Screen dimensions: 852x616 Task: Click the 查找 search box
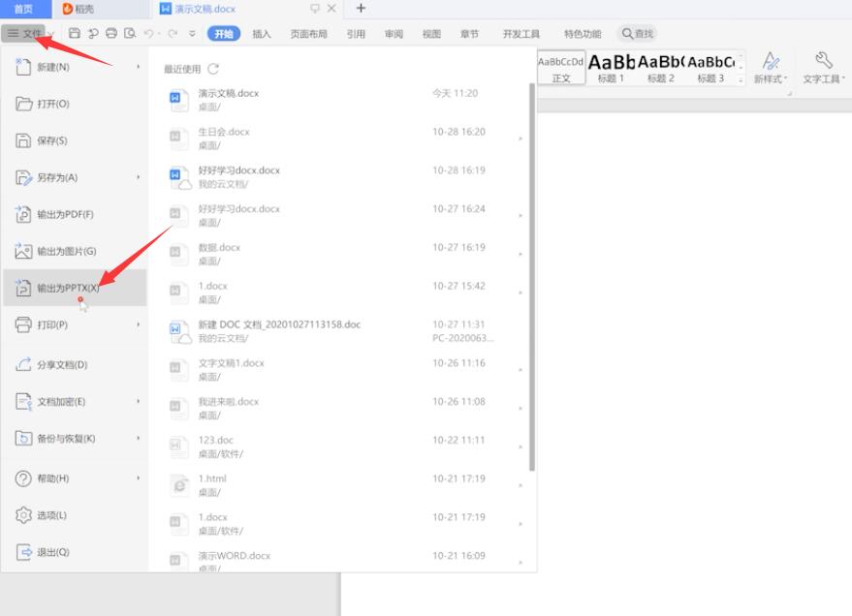pos(637,34)
